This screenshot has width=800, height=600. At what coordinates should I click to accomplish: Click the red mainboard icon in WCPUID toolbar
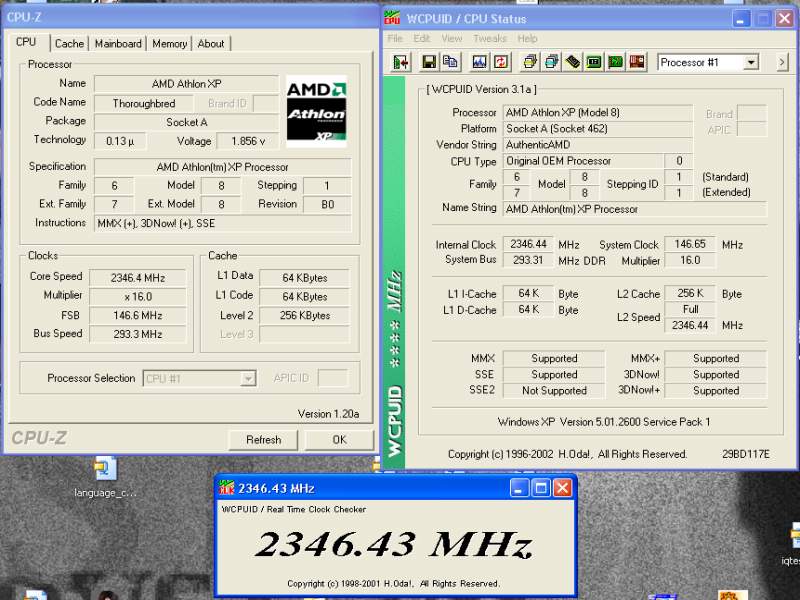pos(637,62)
